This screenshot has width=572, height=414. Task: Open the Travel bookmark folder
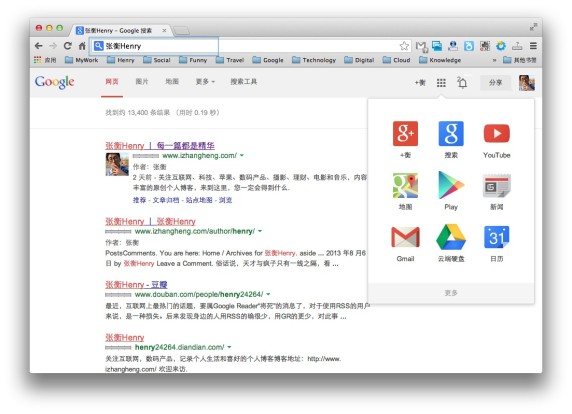229,60
